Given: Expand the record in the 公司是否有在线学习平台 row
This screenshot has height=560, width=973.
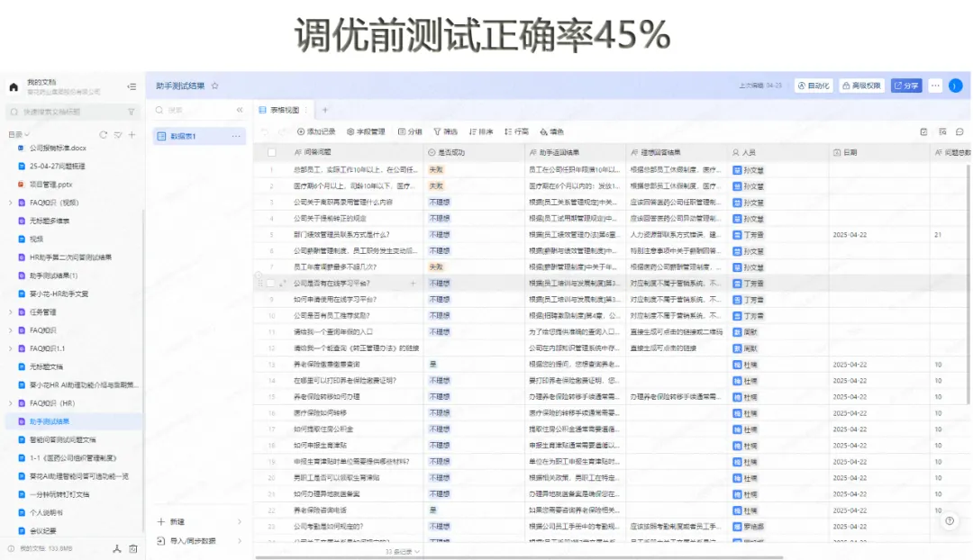Looking at the screenshot, I should point(283,284).
